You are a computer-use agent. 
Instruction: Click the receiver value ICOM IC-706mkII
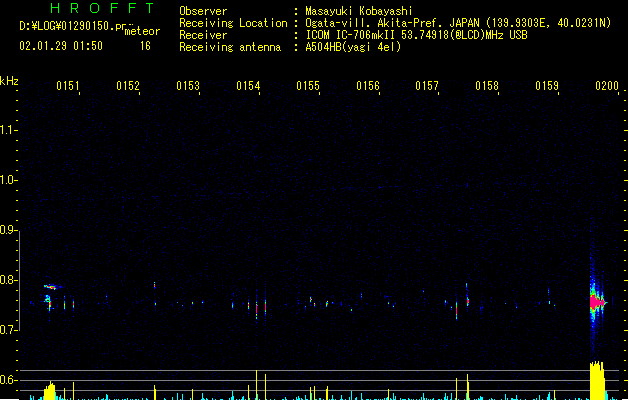(x=351, y=35)
